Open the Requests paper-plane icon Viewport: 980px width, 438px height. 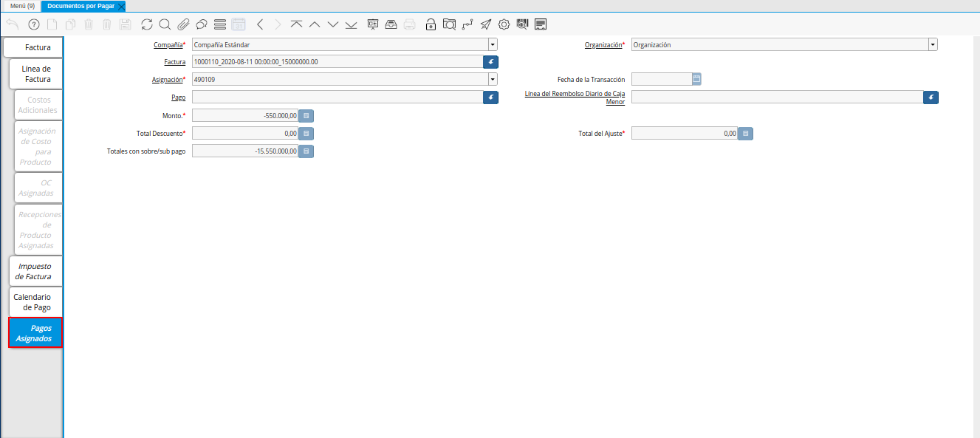click(x=485, y=24)
